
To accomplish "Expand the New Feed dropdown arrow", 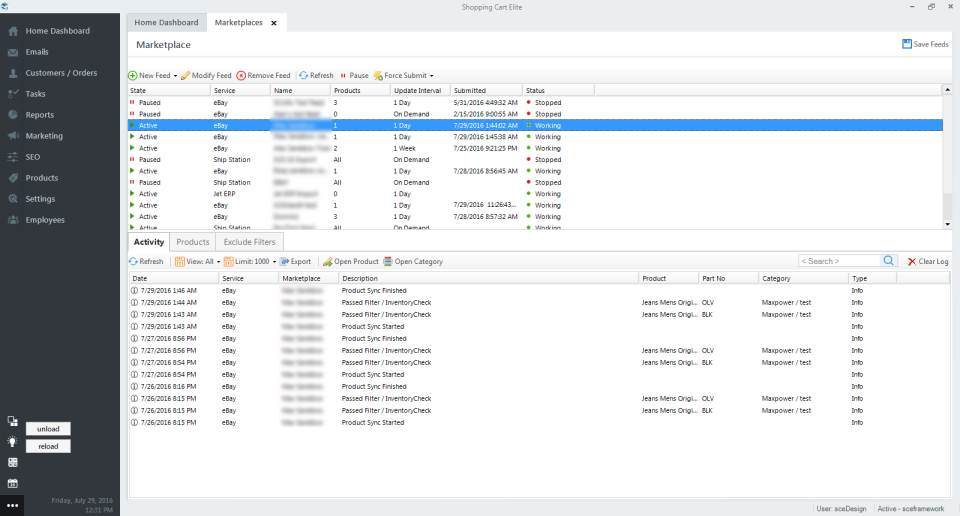I will click(176, 76).
